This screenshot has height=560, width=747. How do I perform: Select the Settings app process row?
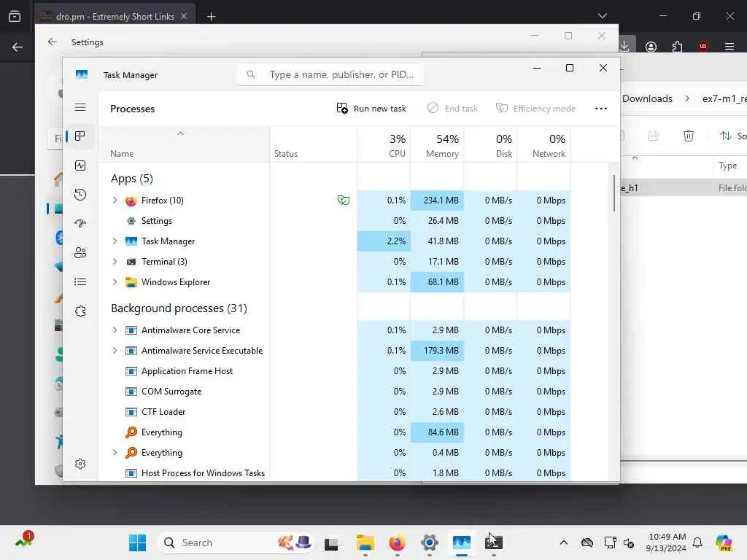(334, 221)
